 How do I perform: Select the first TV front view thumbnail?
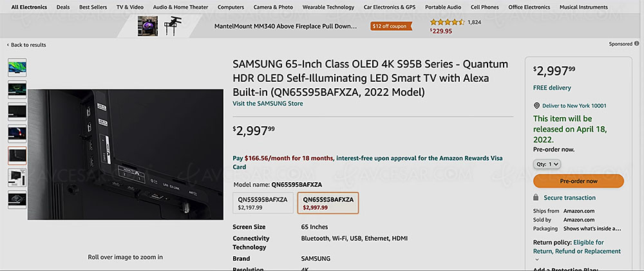[x=17, y=68]
